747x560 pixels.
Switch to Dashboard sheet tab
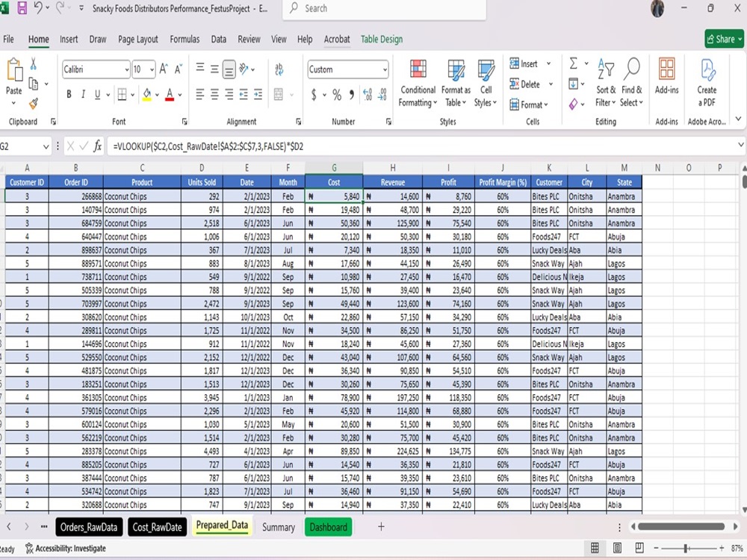[328, 527]
